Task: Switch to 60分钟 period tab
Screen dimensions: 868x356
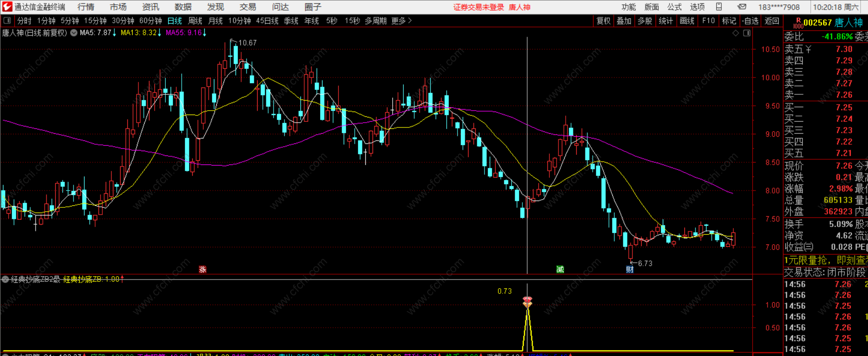Action: [150, 21]
